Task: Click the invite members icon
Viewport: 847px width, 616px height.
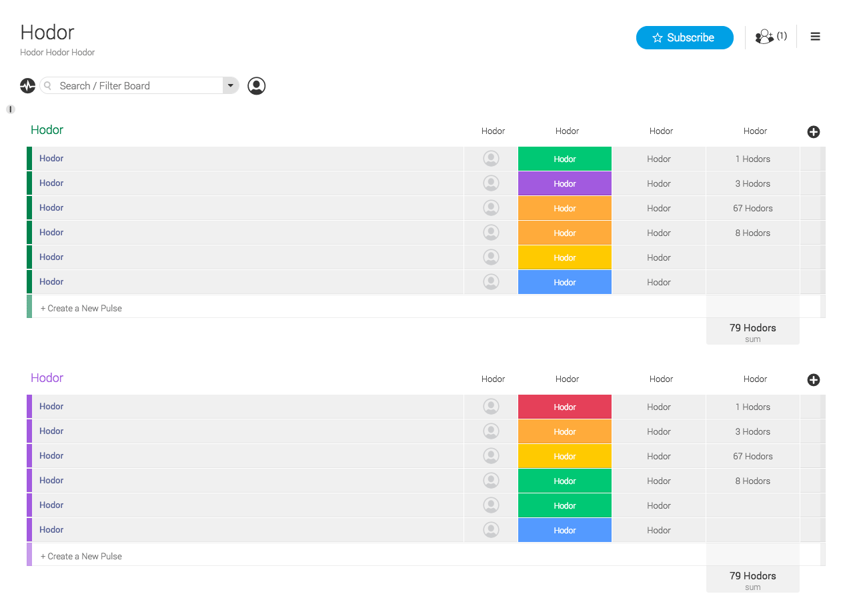Action: click(x=764, y=37)
